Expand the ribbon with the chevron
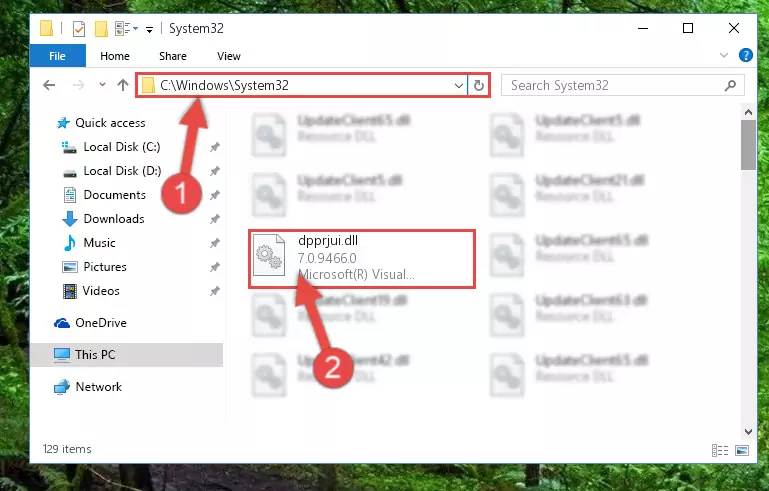Viewport: 769px width, 491px height. (x=723, y=55)
